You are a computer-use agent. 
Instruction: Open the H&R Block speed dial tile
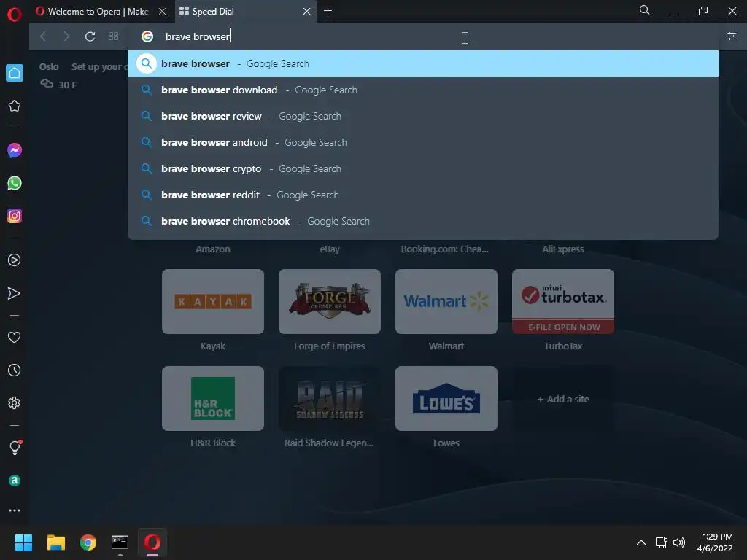(213, 399)
